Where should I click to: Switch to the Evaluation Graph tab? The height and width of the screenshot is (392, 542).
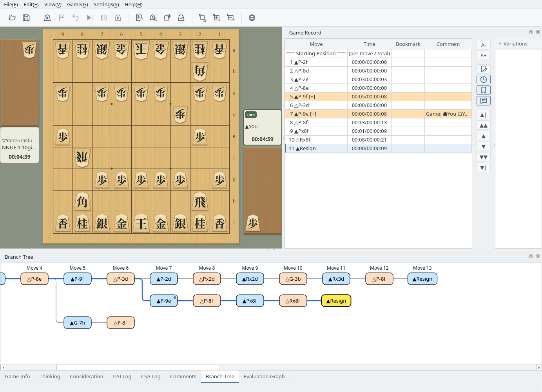point(264,376)
